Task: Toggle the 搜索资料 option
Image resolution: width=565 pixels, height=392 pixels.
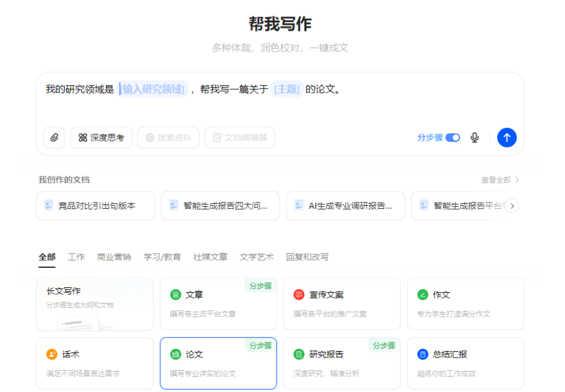Action: coord(168,137)
